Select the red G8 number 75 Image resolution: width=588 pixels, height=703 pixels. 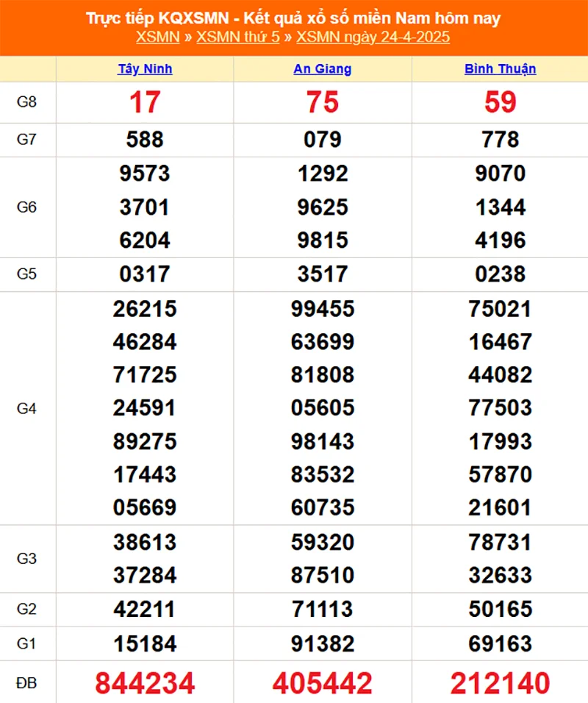322,102
